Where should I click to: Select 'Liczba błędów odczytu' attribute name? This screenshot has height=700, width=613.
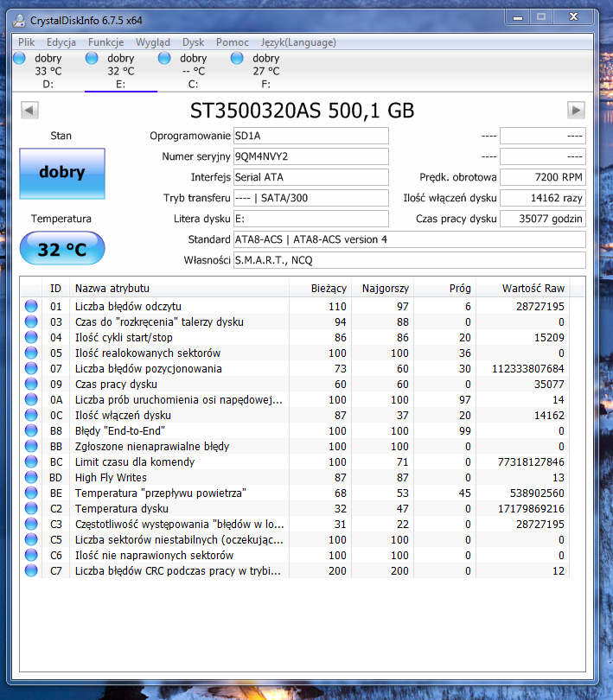[128, 306]
